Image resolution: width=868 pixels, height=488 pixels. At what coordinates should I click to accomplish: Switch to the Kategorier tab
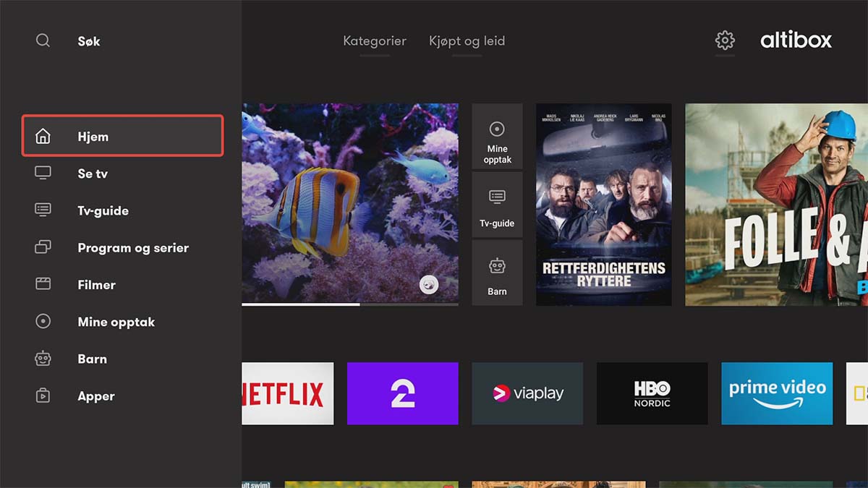[x=375, y=40]
